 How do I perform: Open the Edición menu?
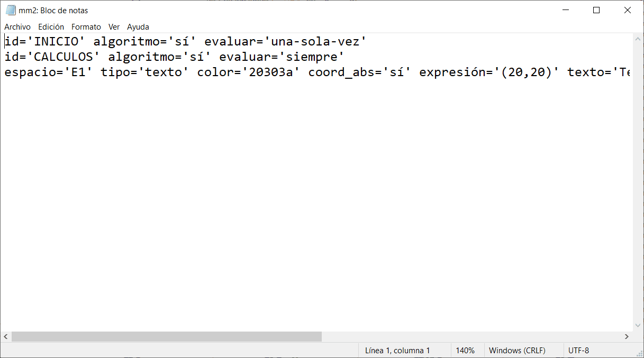pos(51,26)
